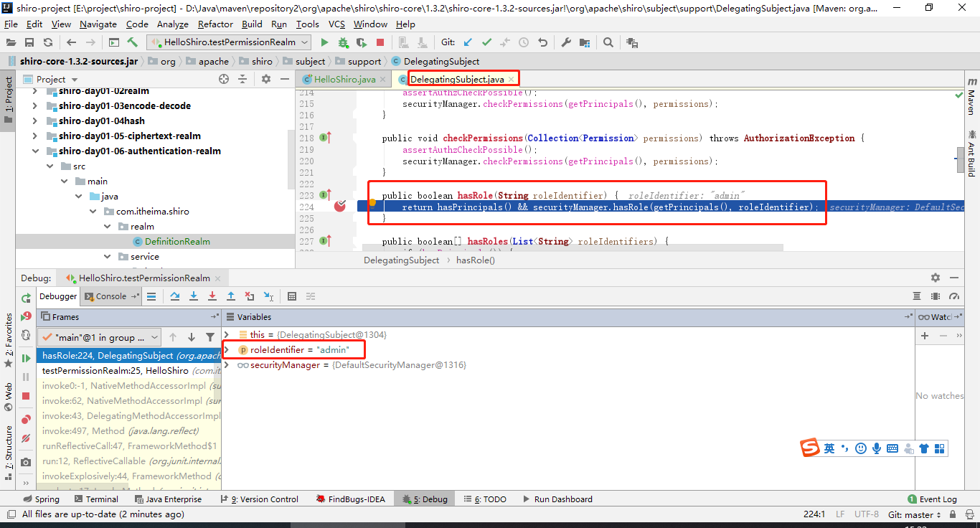Viewport: 980px width, 528px height.
Task: Click the Synchronize refresh icon
Action: pyautogui.click(x=47, y=42)
